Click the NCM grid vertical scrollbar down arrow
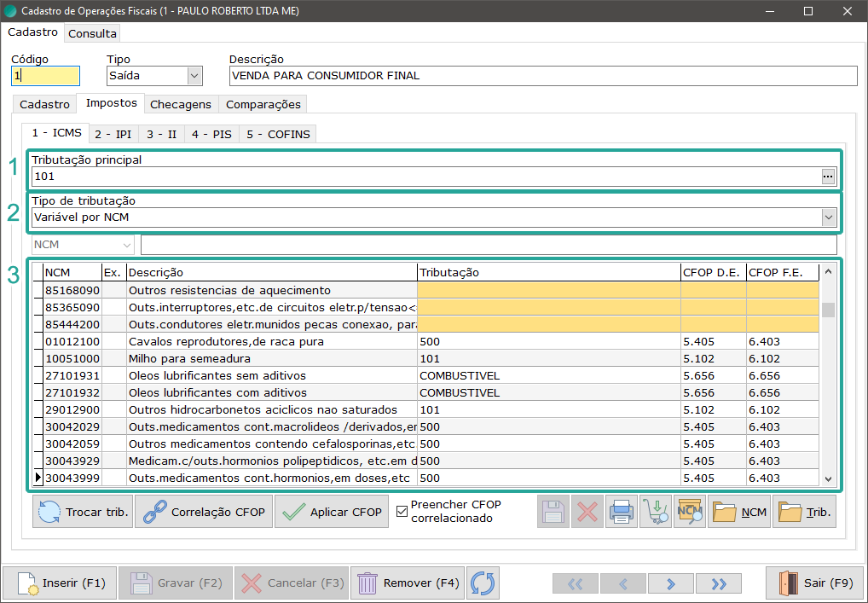 pyautogui.click(x=827, y=479)
